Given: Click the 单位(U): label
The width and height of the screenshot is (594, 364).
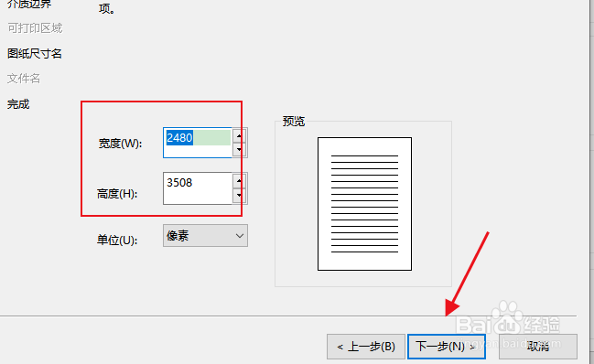Looking at the screenshot, I should pyautogui.click(x=117, y=240).
